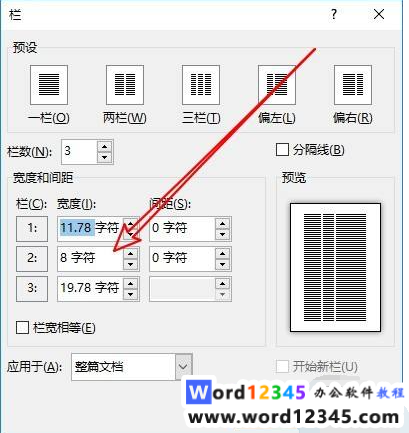
Task: Click column 2 spacing field 0 字符
Action: [x=182, y=259]
